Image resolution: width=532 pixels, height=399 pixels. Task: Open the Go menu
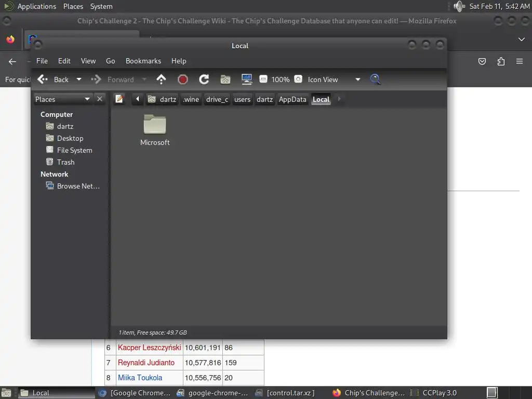(x=110, y=61)
